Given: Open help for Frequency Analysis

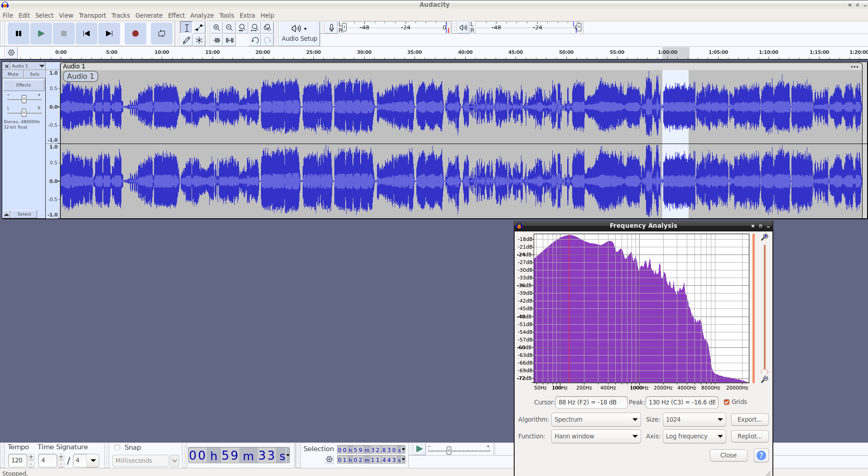Looking at the screenshot, I should click(x=761, y=455).
